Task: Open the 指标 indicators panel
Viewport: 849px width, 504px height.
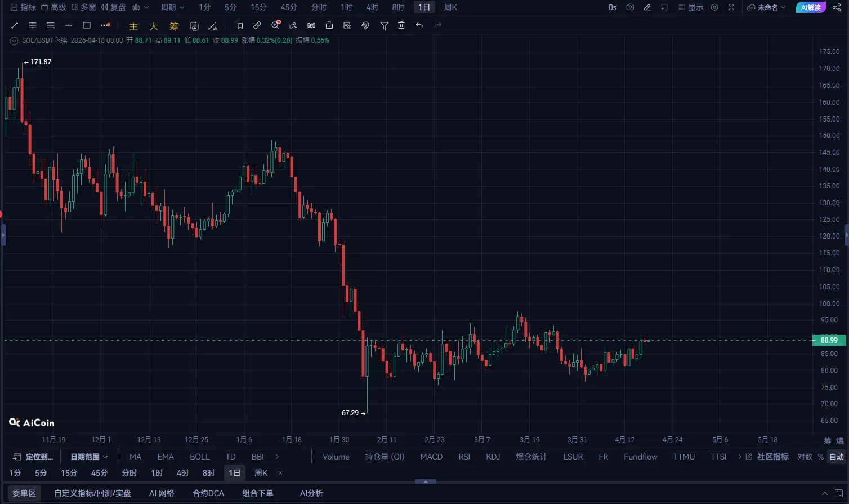Action: pos(23,7)
